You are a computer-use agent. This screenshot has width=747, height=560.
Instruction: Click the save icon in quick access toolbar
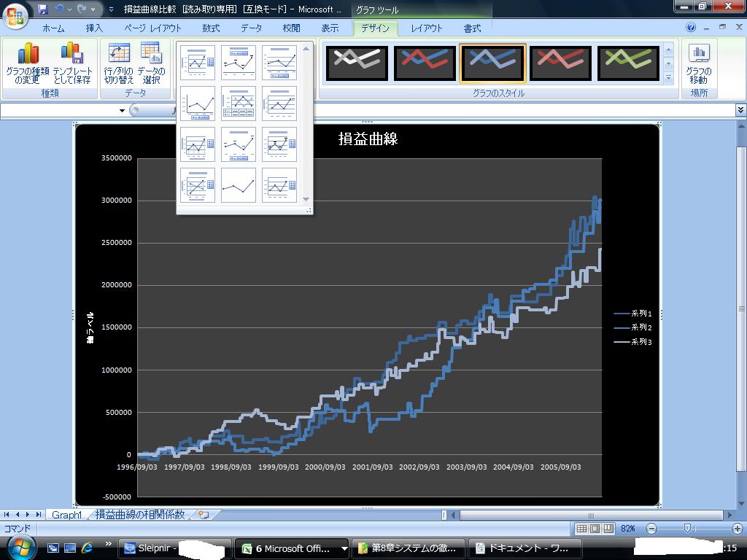(43, 9)
